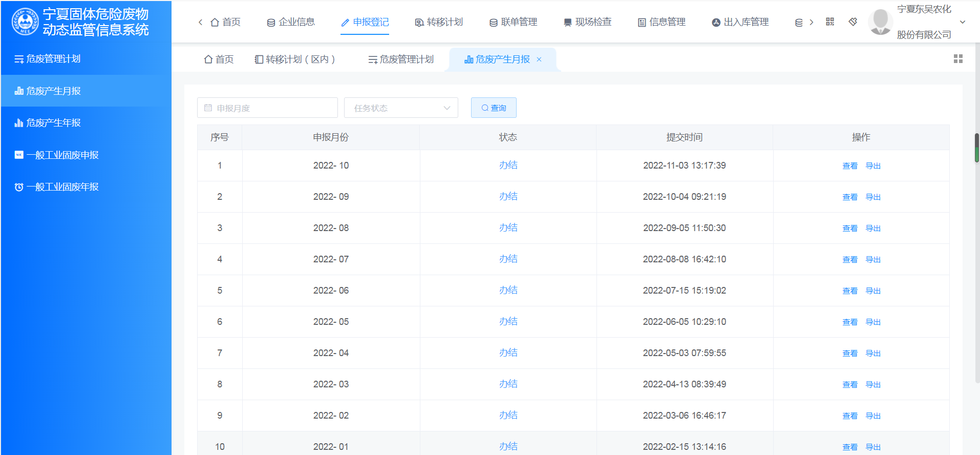
Task: Close the 危废产生月报 tab
Action: point(539,59)
